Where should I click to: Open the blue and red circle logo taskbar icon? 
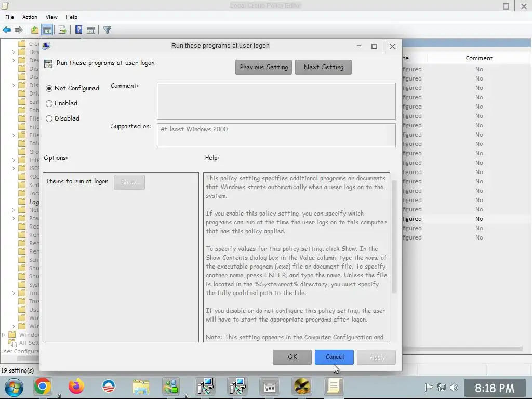pyautogui.click(x=109, y=386)
